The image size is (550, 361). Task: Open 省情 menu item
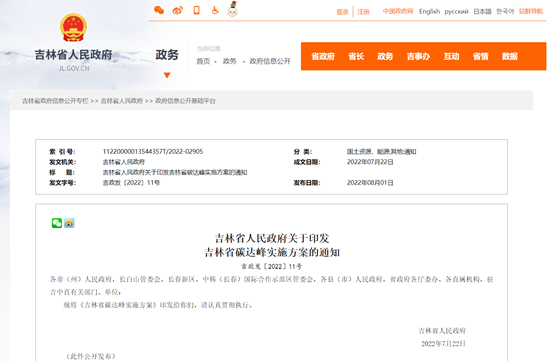pyautogui.click(x=481, y=56)
